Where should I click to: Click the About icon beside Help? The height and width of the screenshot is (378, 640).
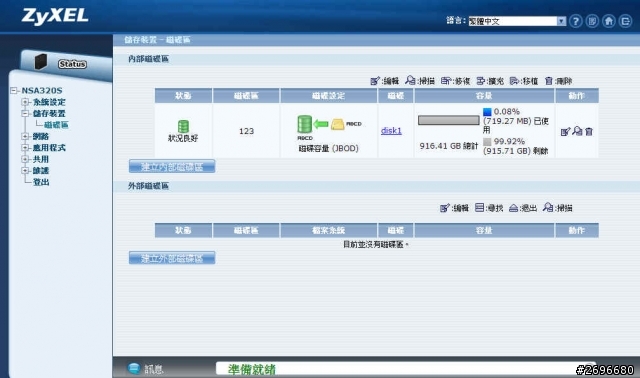coord(592,21)
